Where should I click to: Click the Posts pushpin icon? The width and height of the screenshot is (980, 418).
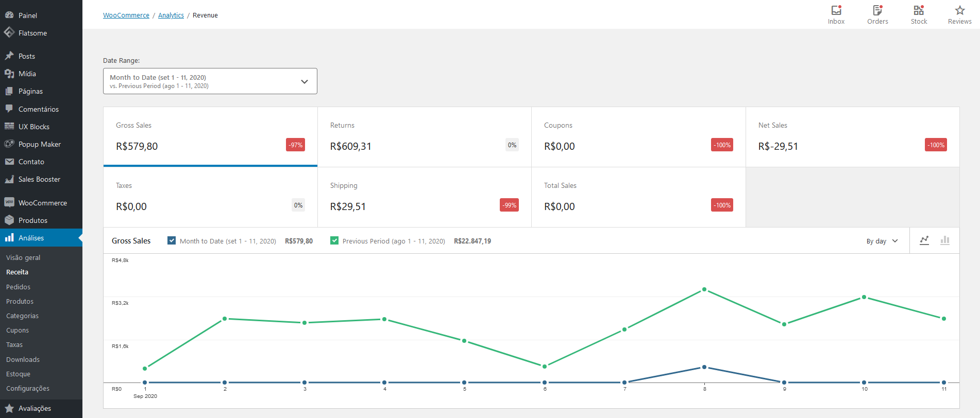(9, 56)
